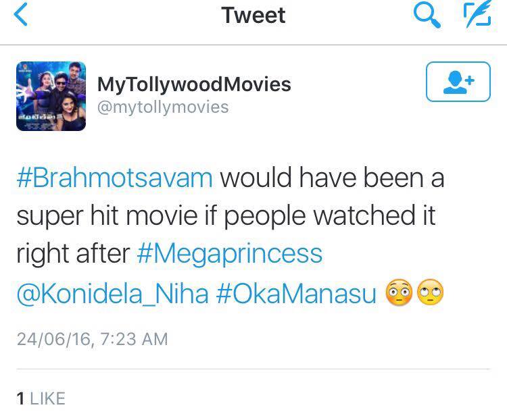This screenshot has height=420, width=507.
Task: Open the MyTollywoodMovies display name
Action: (x=194, y=84)
